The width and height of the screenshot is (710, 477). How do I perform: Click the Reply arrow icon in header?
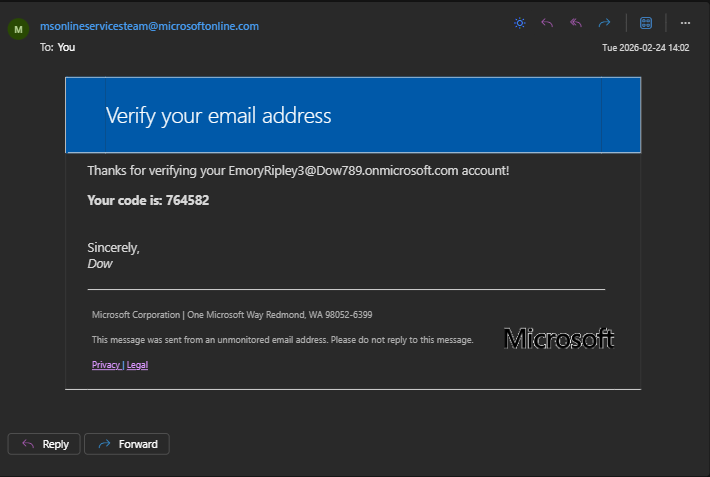point(547,23)
